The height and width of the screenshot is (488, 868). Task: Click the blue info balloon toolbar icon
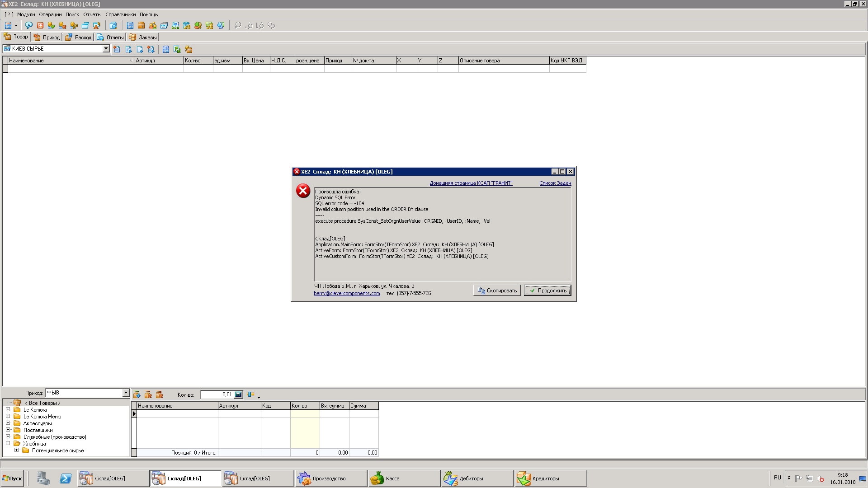29,25
